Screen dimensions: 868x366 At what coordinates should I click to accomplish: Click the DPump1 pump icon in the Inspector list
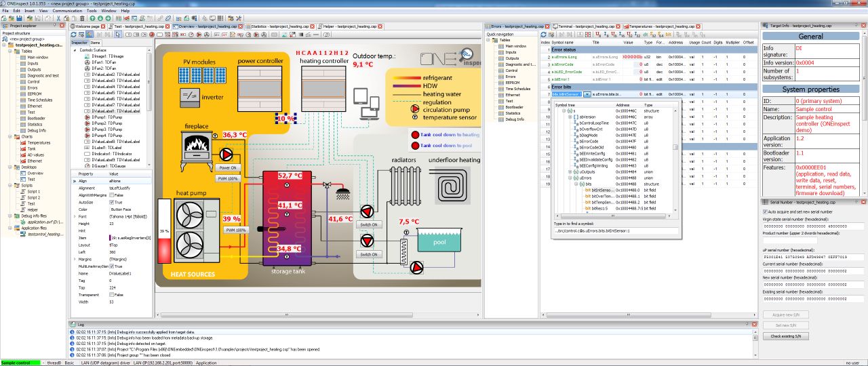point(87,117)
